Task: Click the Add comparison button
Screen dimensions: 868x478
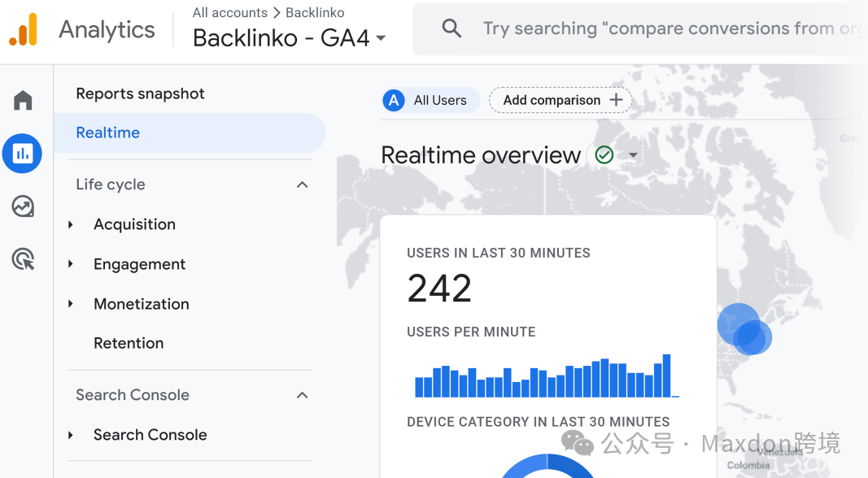Action: pyautogui.click(x=560, y=100)
